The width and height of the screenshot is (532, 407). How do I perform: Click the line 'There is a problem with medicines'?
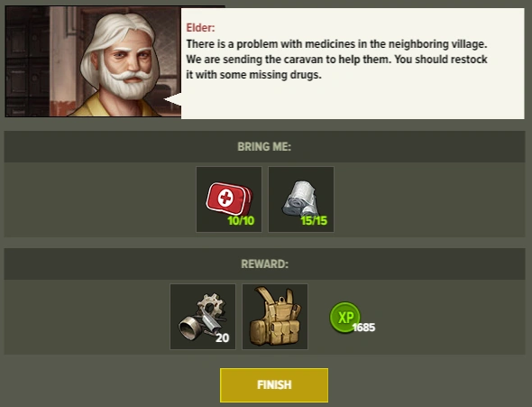point(336,44)
